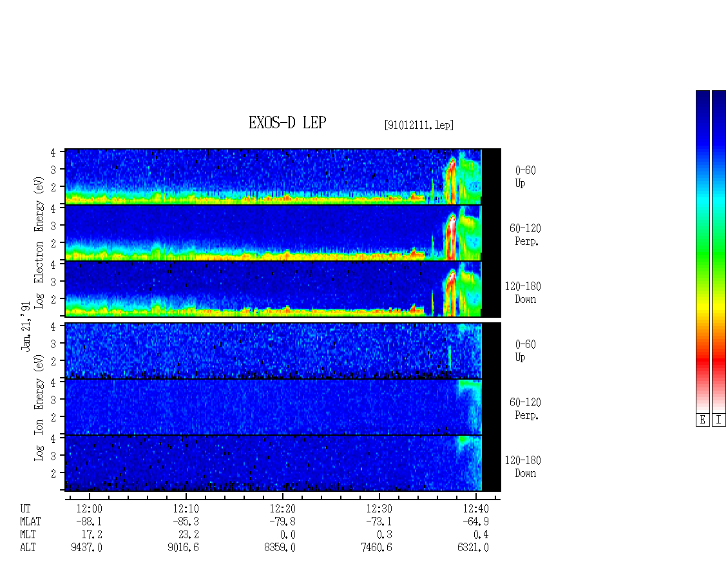Image resolution: width=728 pixels, height=564 pixels.
Task: Click the ion '120-180 Down' pitch angle label
Action: click(x=522, y=467)
